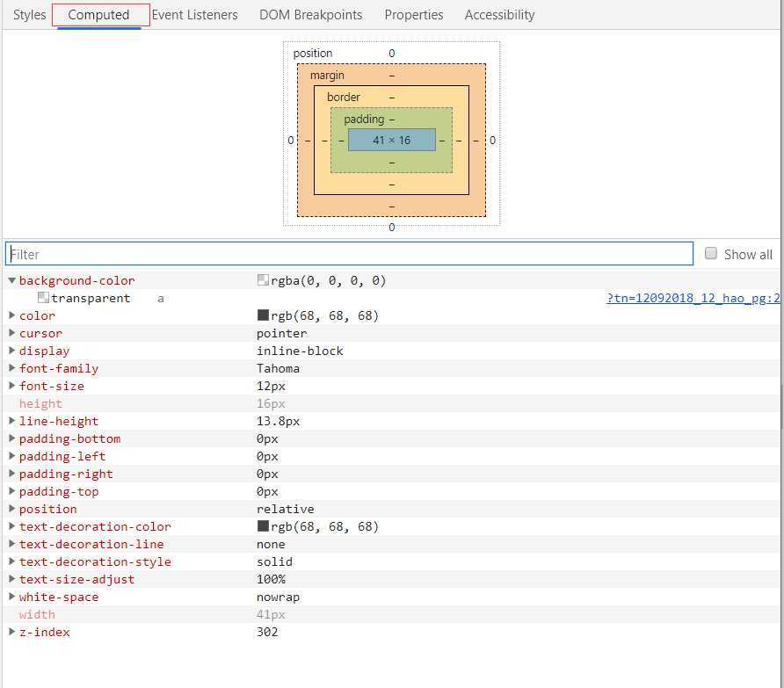Click the position label in box model
This screenshot has width=784, height=688.
(x=313, y=53)
